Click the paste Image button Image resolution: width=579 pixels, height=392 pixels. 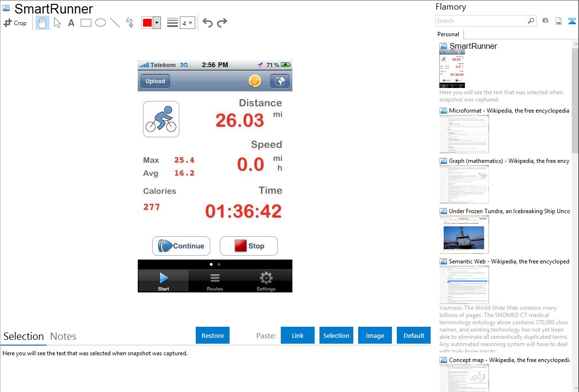[375, 335]
